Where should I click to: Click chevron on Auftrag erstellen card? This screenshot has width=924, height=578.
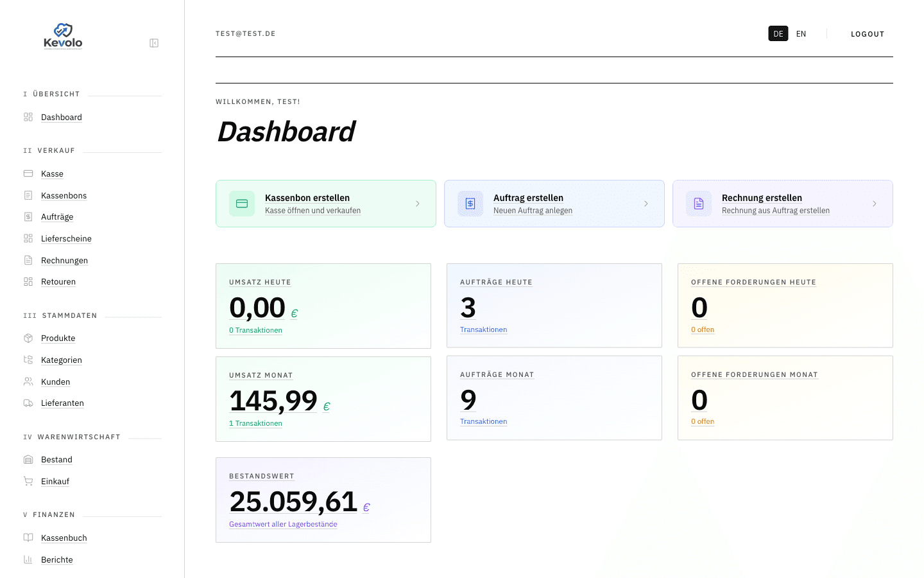coord(646,204)
